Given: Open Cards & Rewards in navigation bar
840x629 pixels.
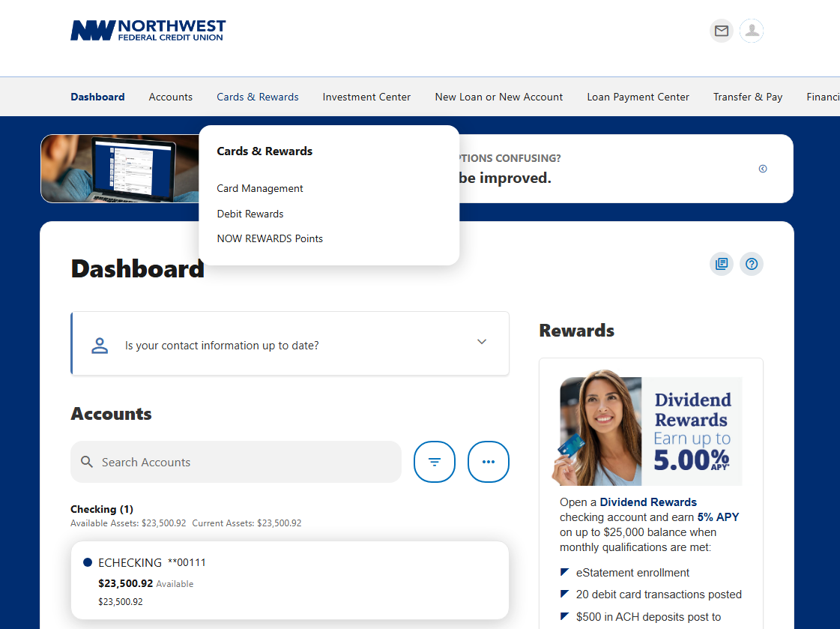Looking at the screenshot, I should [258, 97].
